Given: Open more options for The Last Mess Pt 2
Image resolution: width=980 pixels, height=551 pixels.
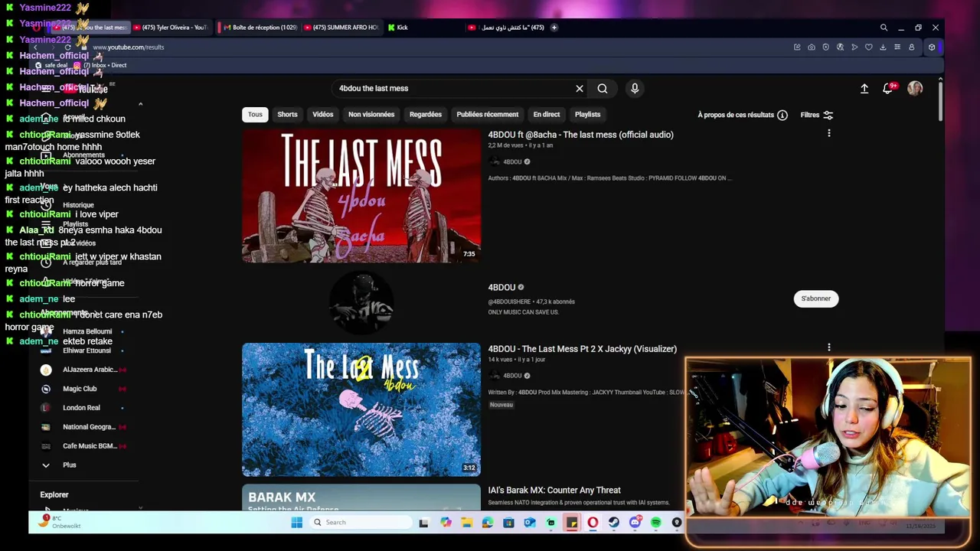Looking at the screenshot, I should pyautogui.click(x=828, y=348).
